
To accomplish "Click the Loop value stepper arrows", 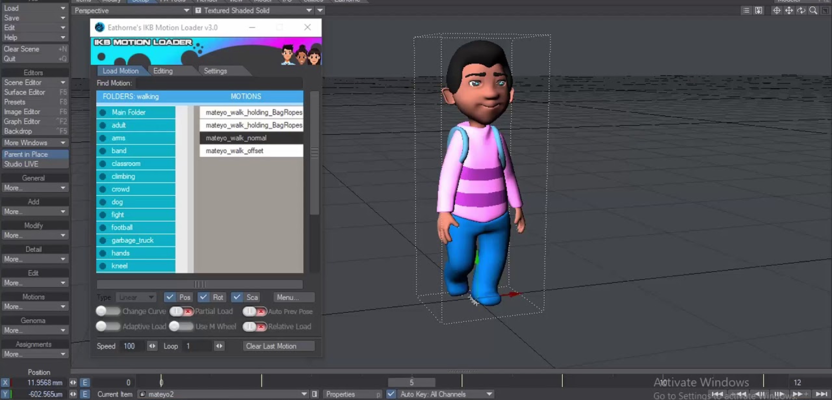I will 219,346.
